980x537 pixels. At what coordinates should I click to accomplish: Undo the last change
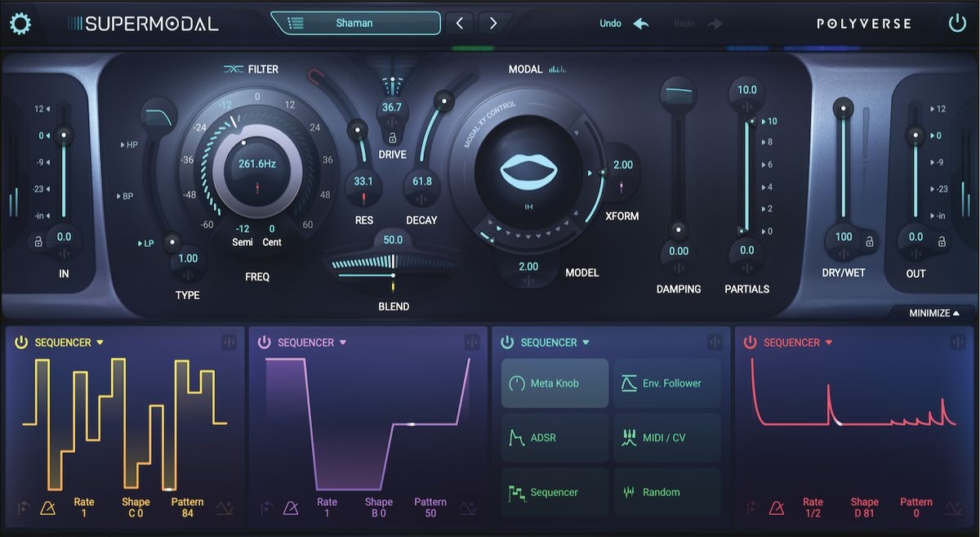(624, 24)
